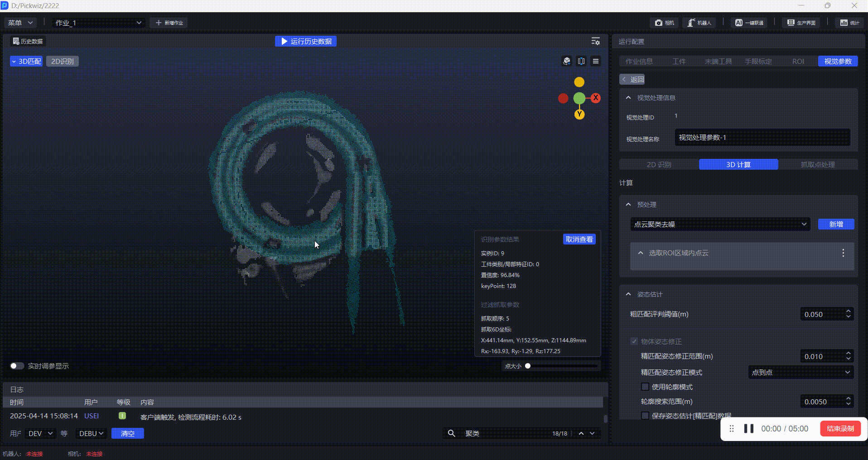
Task: Open the list settings gear icon
Action: click(595, 41)
